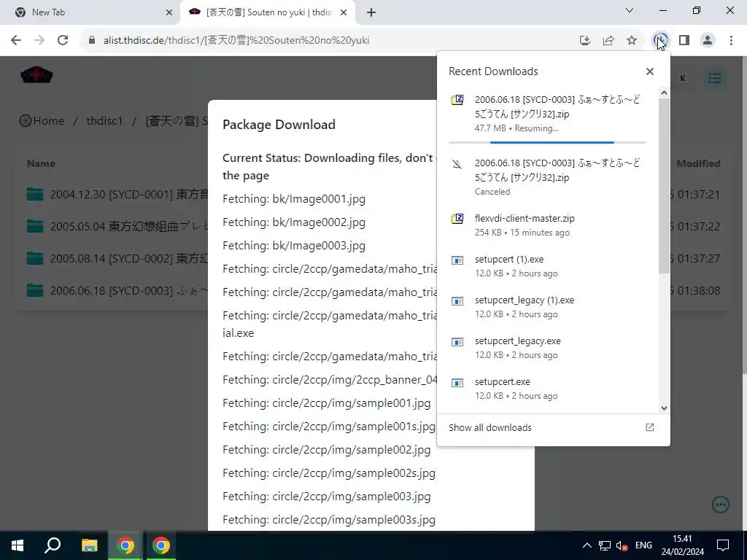Reload the current page
This screenshot has height=560, width=747.
63,41
